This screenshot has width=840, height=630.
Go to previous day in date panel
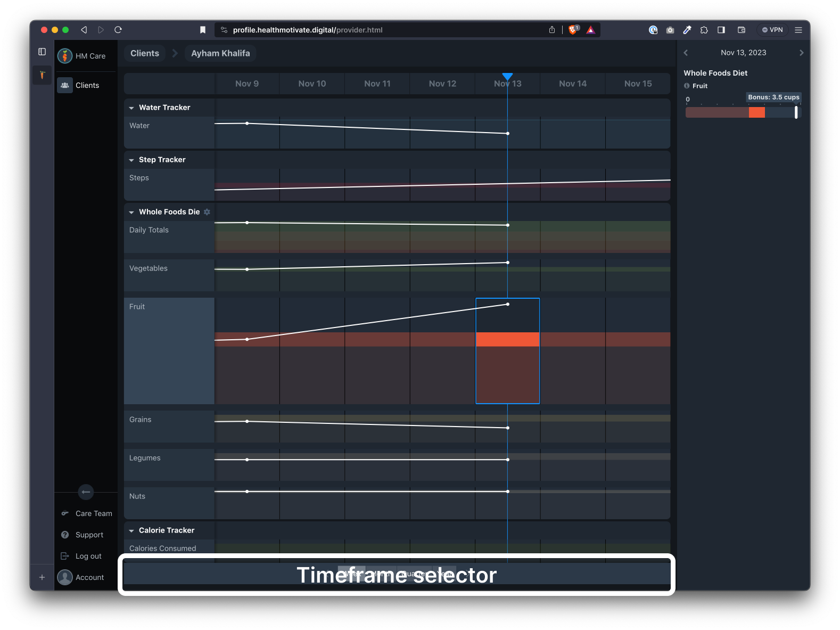pos(686,53)
